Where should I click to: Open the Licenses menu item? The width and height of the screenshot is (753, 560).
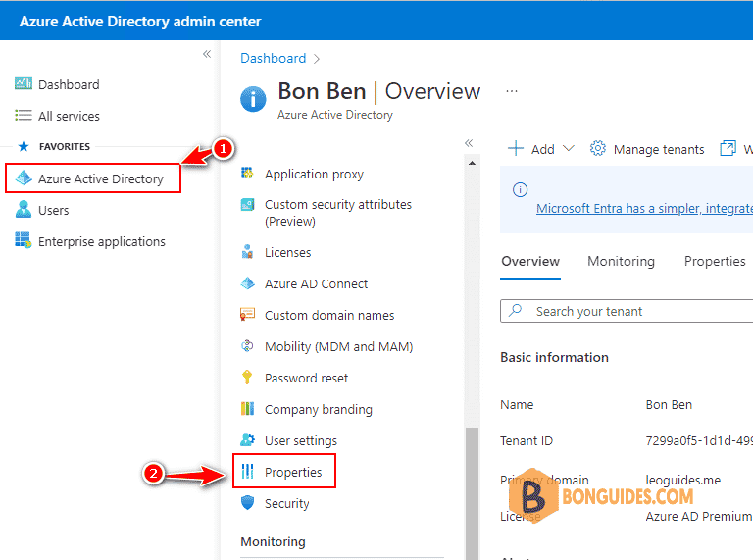[x=287, y=252]
